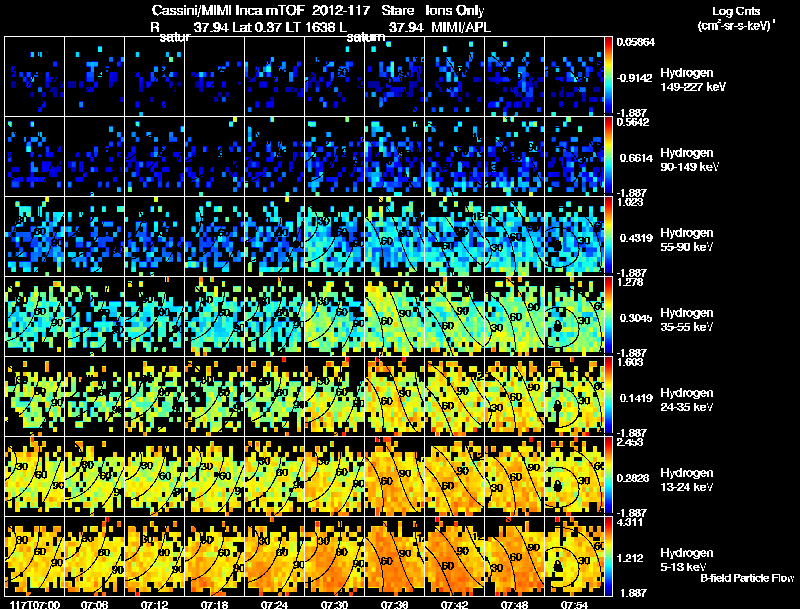Click the '0.1419' color scale value
Image resolution: width=800 pixels, height=609 pixels.
pos(636,398)
